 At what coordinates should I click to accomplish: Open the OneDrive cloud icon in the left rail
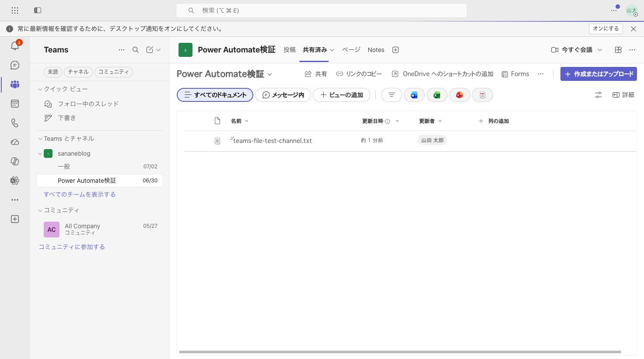(15, 142)
